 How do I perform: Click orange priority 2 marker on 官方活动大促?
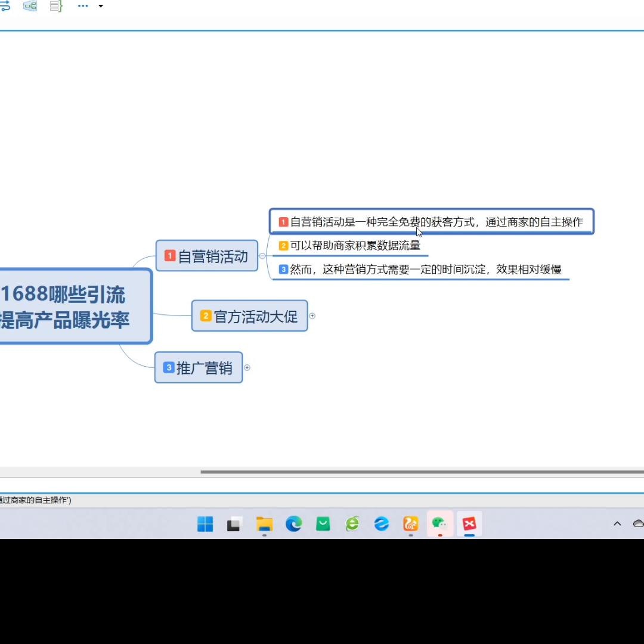206,315
